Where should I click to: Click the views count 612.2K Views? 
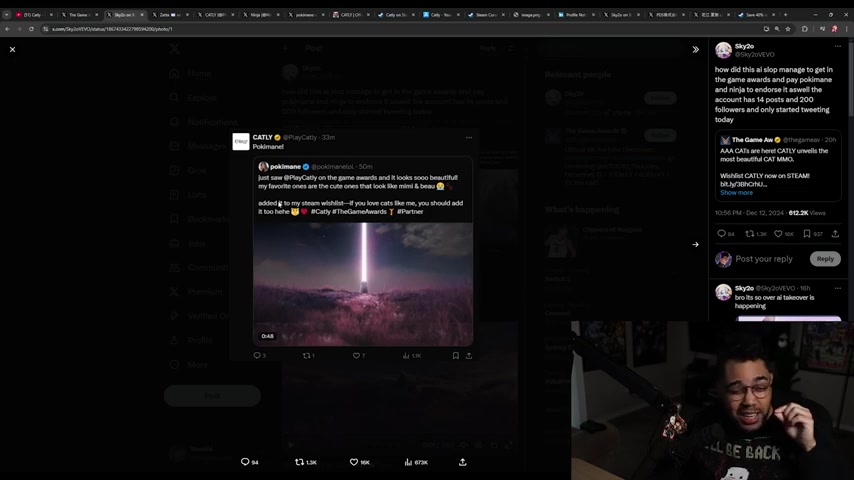807,213
